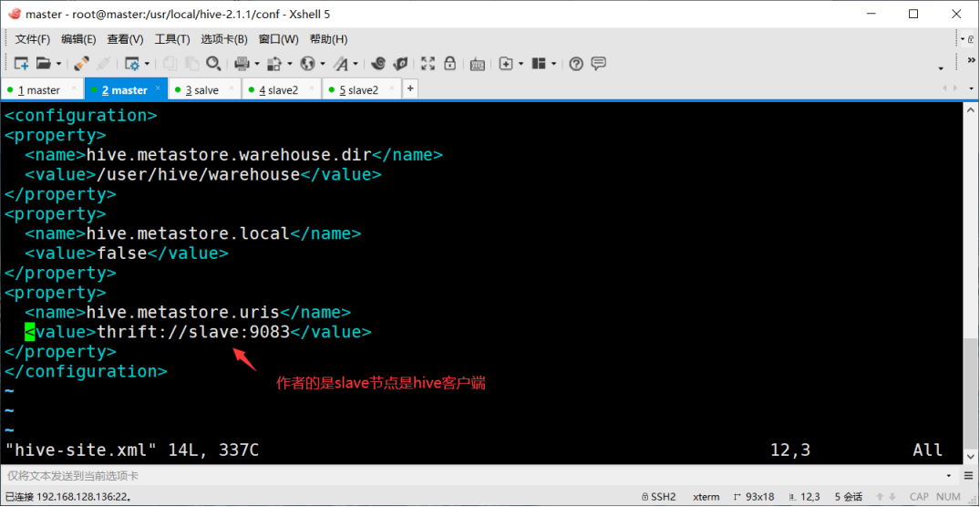Open the 窗口(W) menu
The width and height of the screenshot is (980, 507).
(x=279, y=39)
